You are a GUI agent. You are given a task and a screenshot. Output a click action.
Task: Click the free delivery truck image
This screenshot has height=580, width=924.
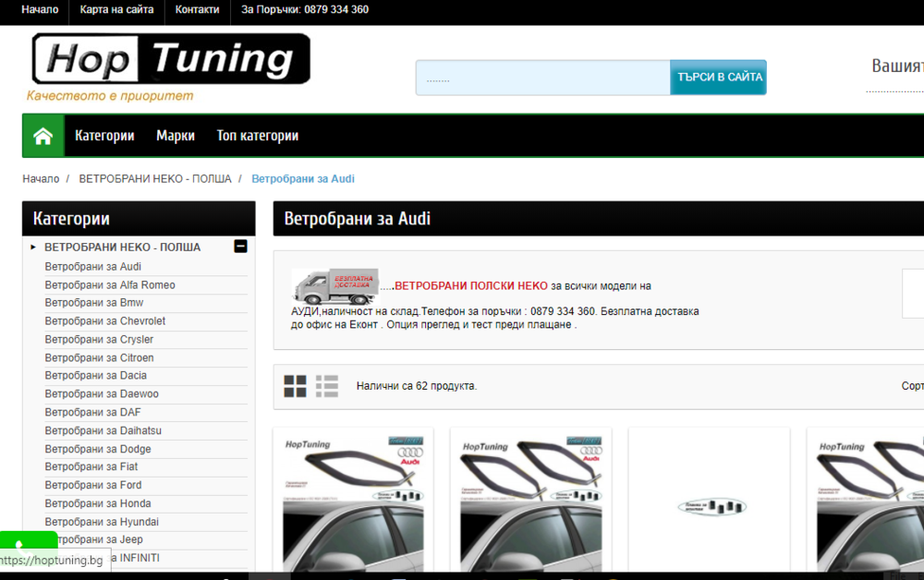coord(335,286)
